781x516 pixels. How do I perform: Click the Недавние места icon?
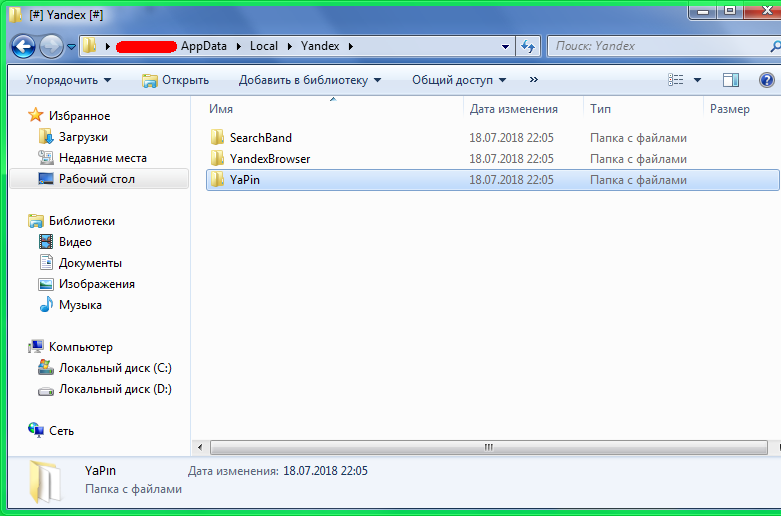pyautogui.click(x=46, y=158)
